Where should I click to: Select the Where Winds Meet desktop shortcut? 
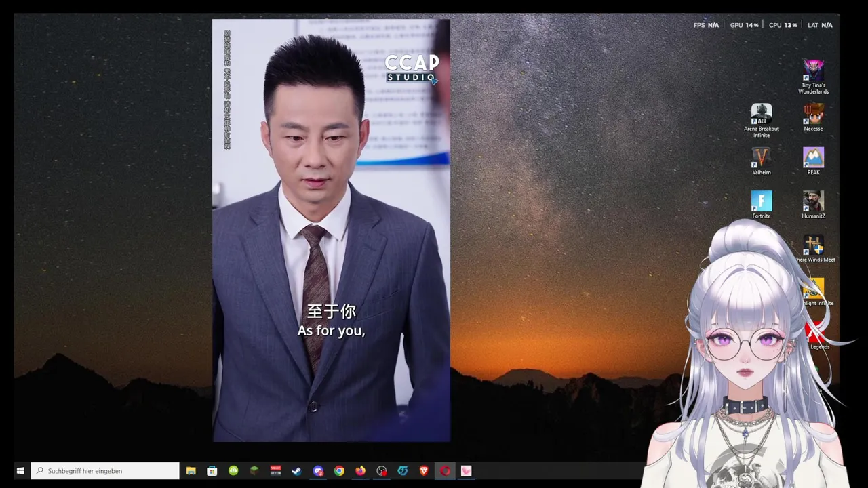point(814,249)
